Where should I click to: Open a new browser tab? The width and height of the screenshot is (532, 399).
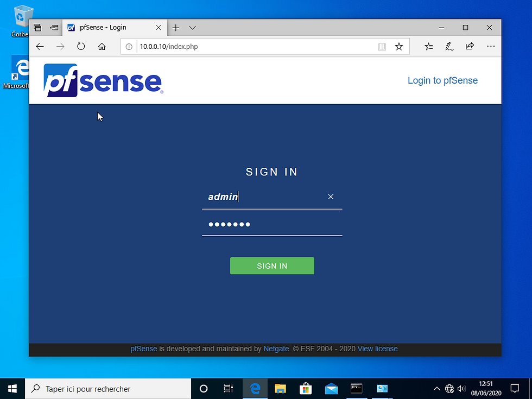coord(176,28)
